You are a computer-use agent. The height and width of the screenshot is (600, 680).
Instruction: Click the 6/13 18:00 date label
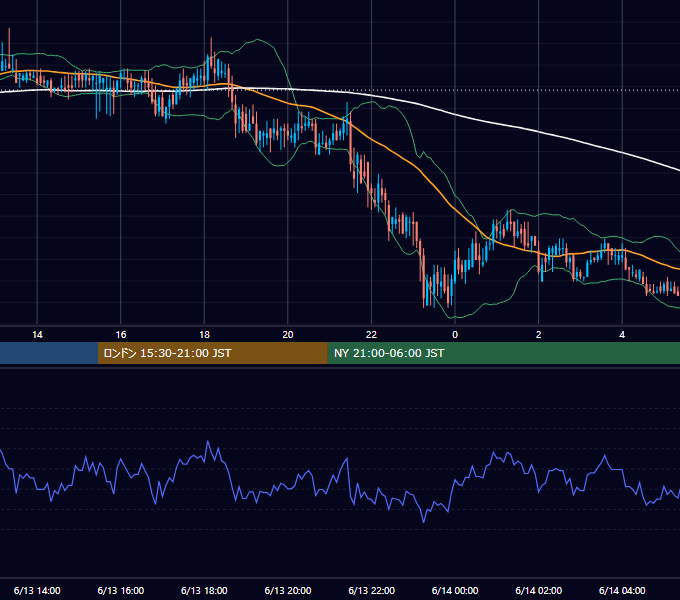click(204, 590)
